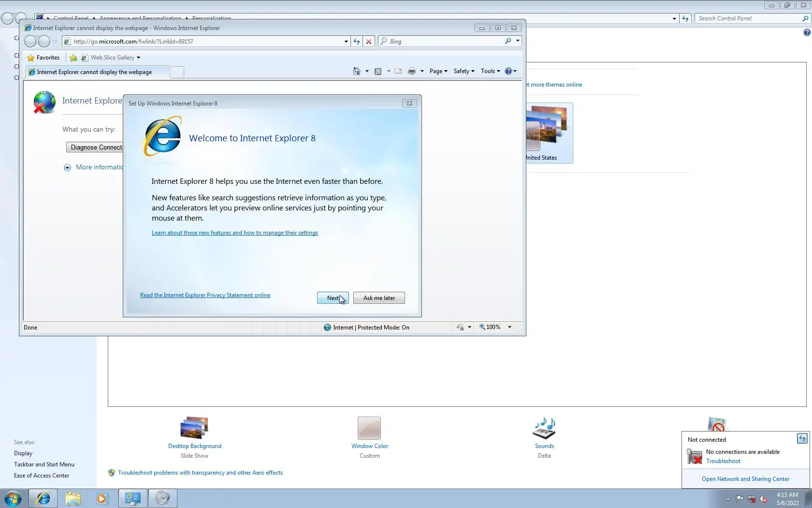Click the Control Panel help icon
The image size is (812, 508).
click(807, 32)
